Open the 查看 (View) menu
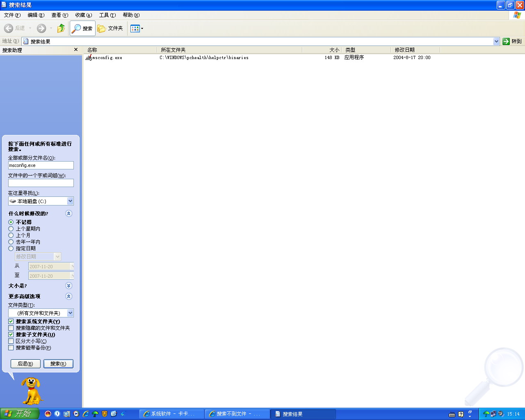Viewport: 525px width, 420px height. point(60,15)
